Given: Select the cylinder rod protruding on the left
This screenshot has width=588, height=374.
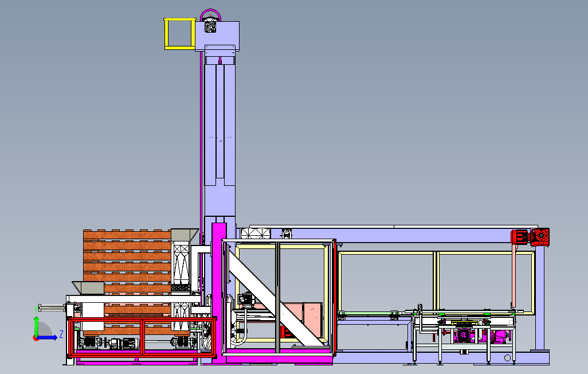Looking at the screenshot, I should coord(52,308).
